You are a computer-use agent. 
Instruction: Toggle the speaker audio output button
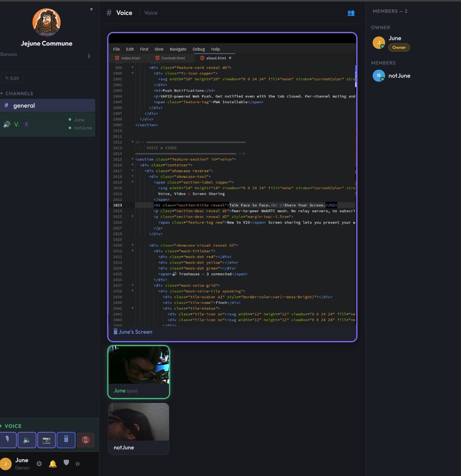(x=27, y=440)
